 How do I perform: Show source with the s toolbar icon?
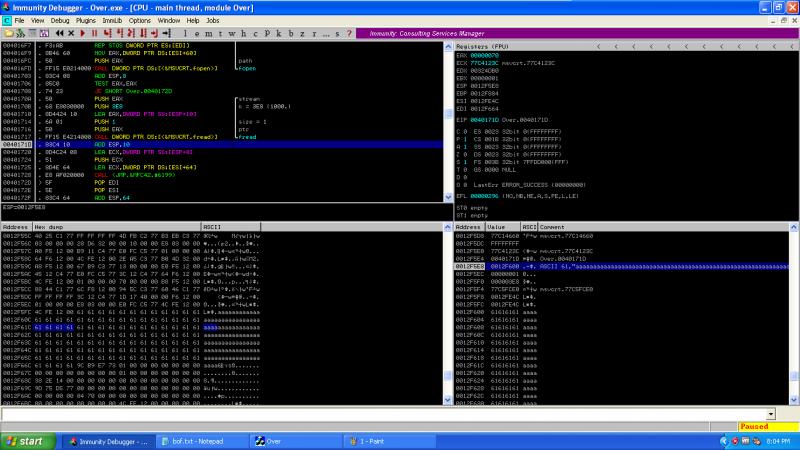click(x=338, y=34)
